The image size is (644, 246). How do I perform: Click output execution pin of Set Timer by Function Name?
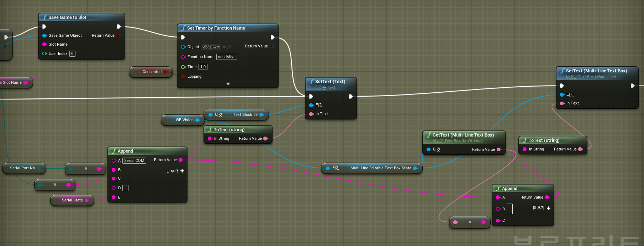click(273, 37)
